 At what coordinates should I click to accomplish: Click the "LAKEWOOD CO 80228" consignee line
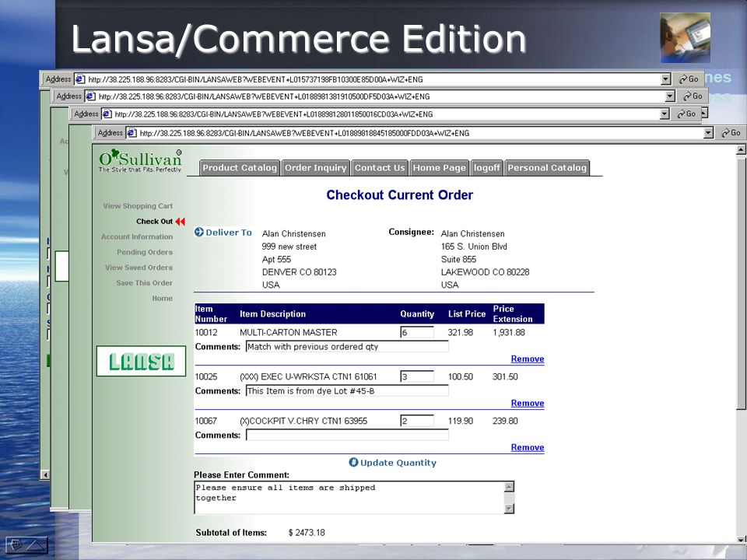[485, 272]
